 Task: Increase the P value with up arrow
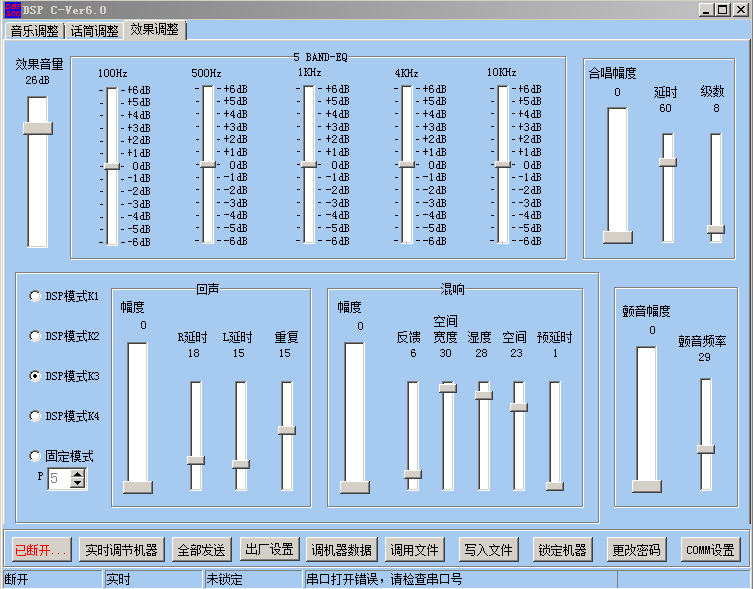coord(77,474)
